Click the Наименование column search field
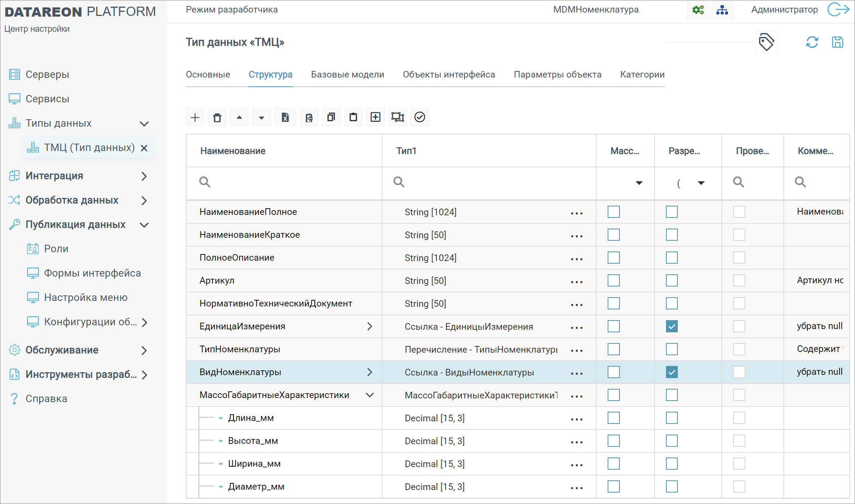 (x=284, y=182)
